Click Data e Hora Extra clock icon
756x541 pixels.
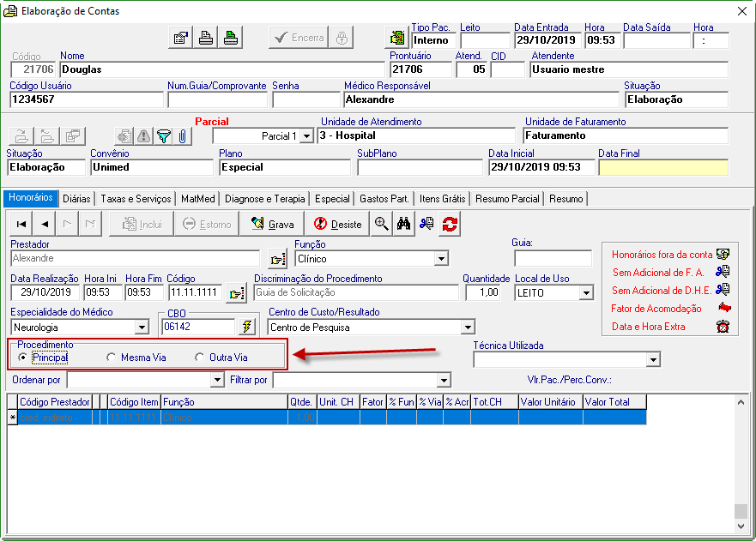(x=723, y=327)
